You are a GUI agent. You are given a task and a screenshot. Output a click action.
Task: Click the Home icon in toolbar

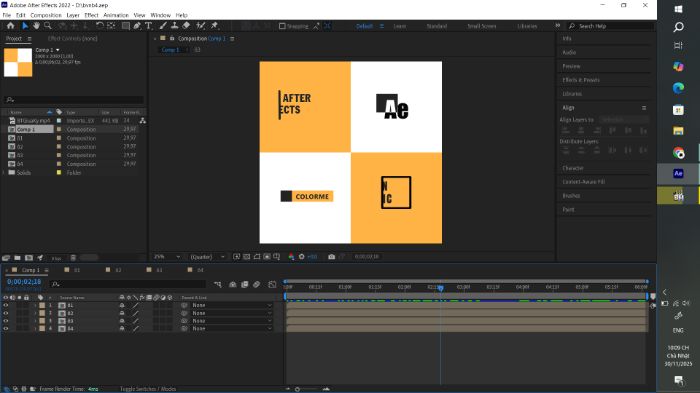[x=10, y=26]
